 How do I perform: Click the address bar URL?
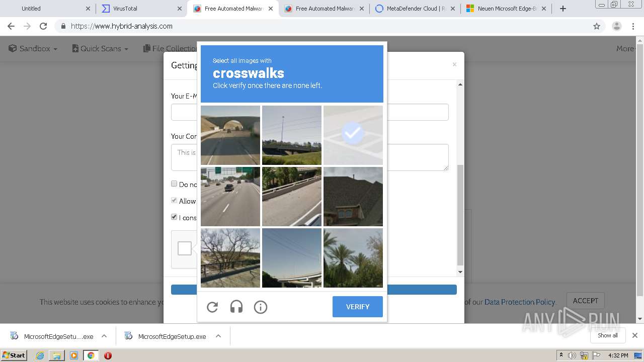pyautogui.click(x=122, y=26)
